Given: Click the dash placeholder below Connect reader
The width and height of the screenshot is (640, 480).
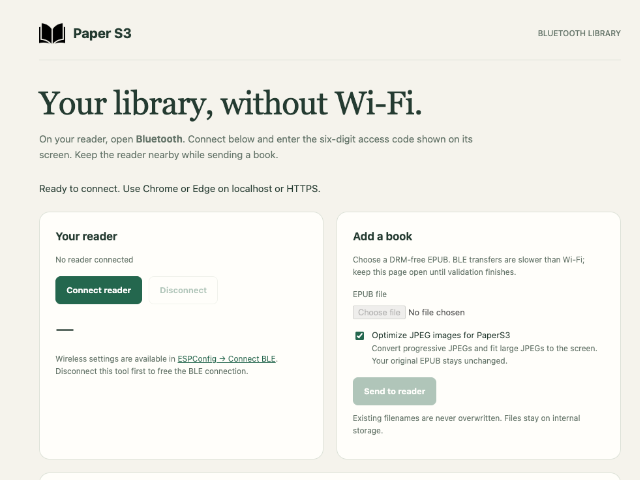Looking at the screenshot, I should [x=65, y=329].
